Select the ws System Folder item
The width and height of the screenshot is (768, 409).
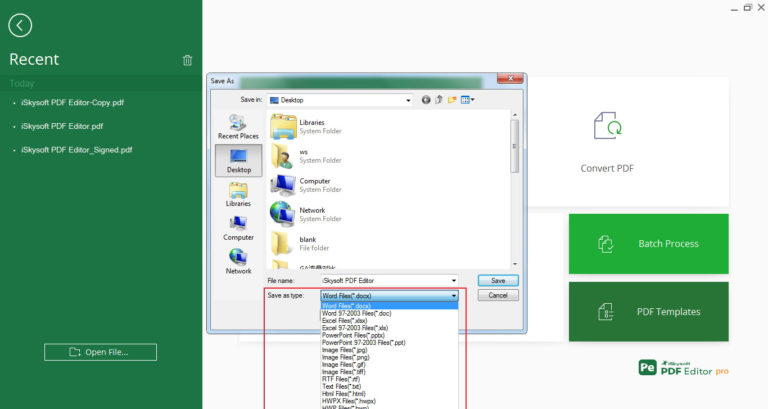306,156
